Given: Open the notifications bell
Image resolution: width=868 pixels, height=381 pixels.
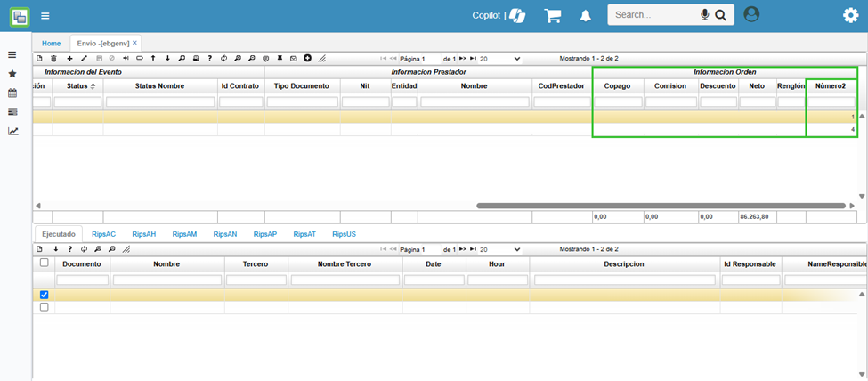Looking at the screenshot, I should pyautogui.click(x=586, y=15).
